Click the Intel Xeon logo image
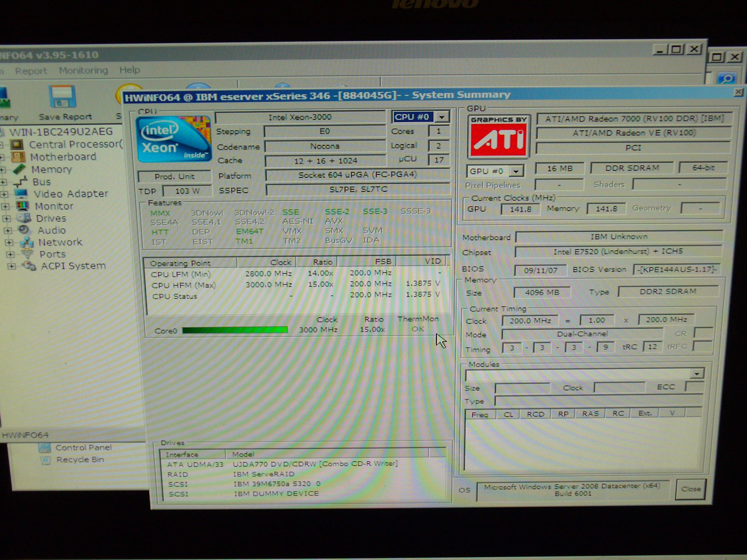The width and height of the screenshot is (747, 560). [x=174, y=139]
